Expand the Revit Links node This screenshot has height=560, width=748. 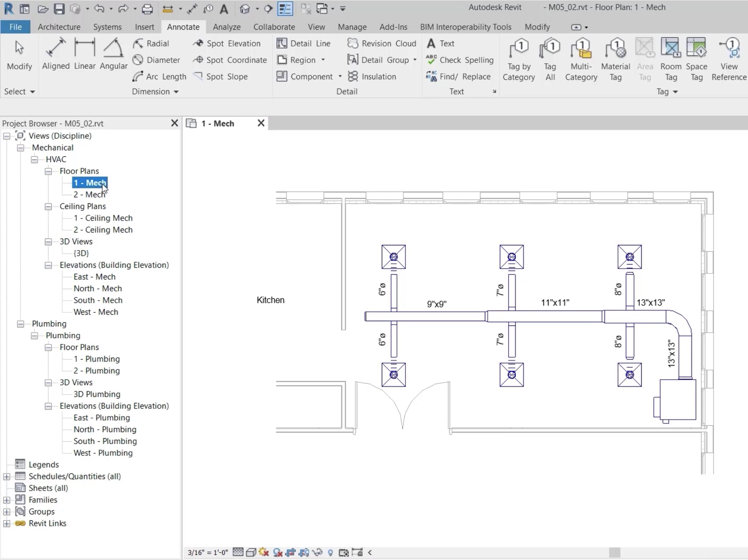click(7, 524)
